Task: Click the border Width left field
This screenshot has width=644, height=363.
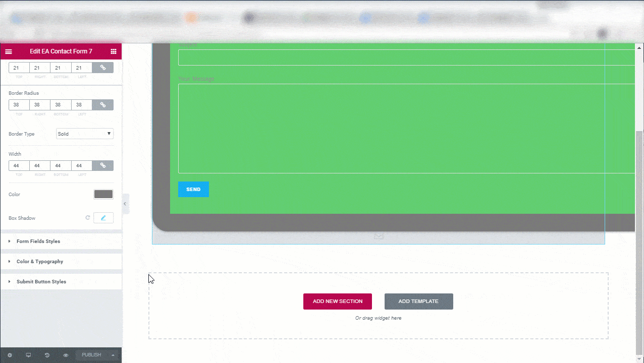Action: point(82,165)
